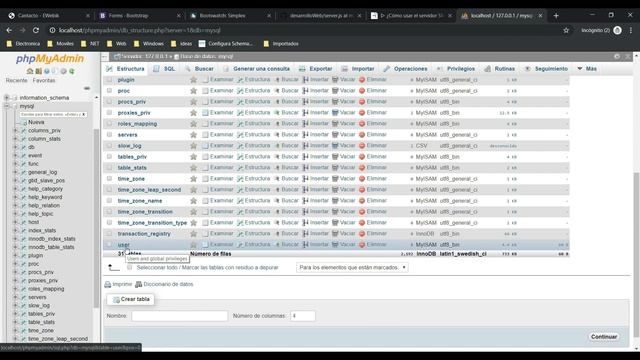
Task: Click the favorite star for plugin table
Action: [x=193, y=80]
